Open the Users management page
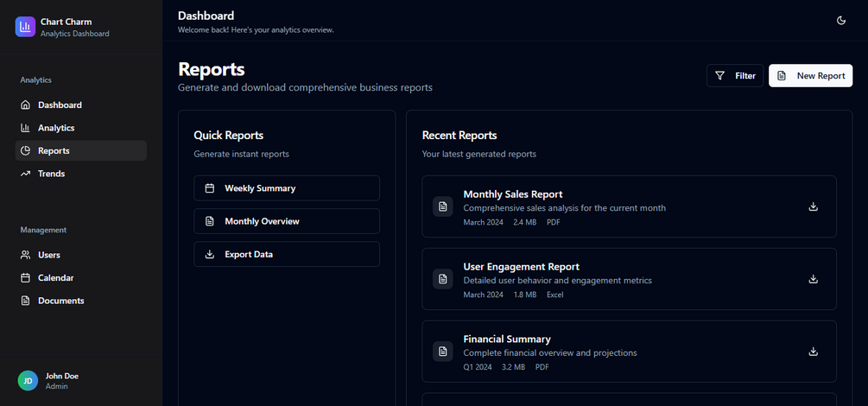 (49, 255)
